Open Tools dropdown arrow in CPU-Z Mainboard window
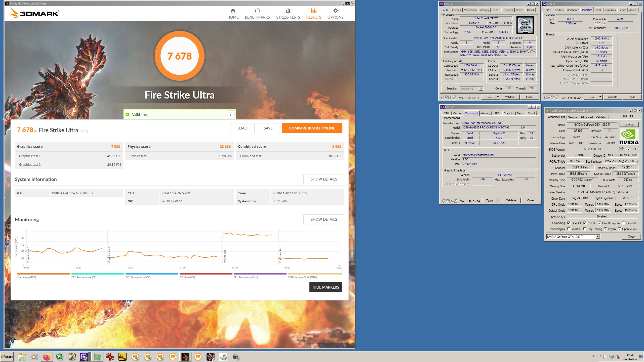644x362 pixels. coord(498,200)
